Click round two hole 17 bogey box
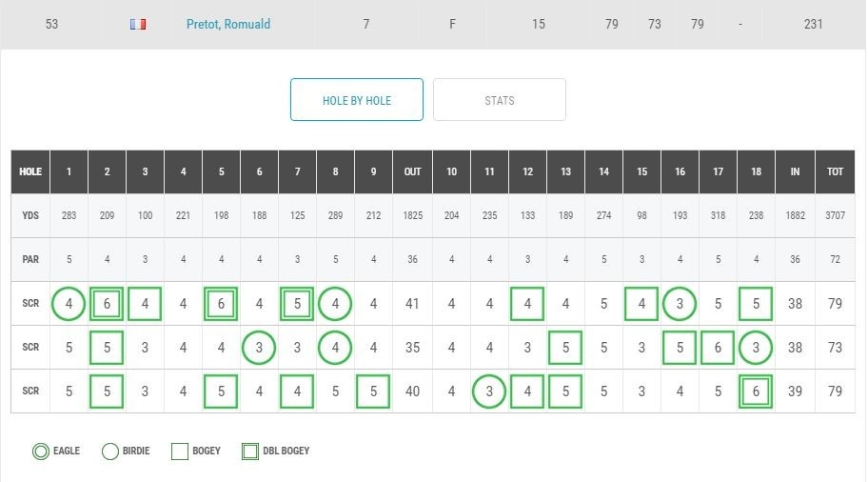This screenshot has width=868, height=482. (718, 348)
